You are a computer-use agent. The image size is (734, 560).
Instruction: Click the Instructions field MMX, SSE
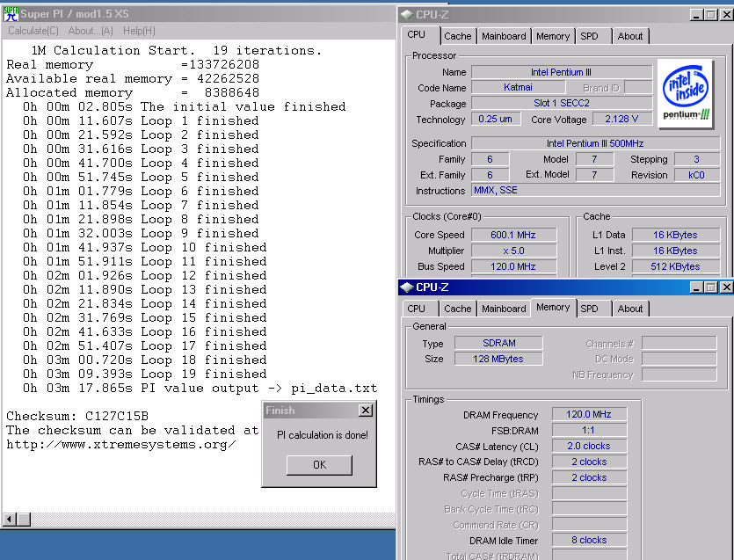[595, 190]
